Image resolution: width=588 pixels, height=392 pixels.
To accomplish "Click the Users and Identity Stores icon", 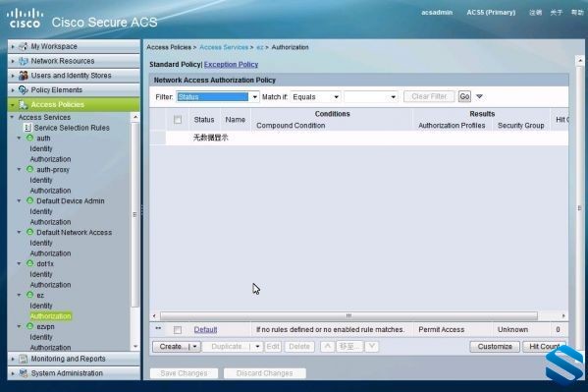I will [24, 76].
